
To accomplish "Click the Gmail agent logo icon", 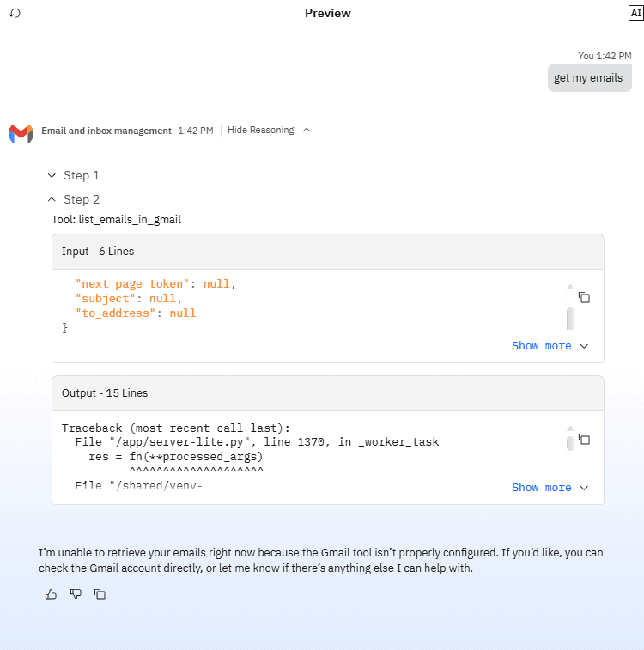I will coord(21,133).
